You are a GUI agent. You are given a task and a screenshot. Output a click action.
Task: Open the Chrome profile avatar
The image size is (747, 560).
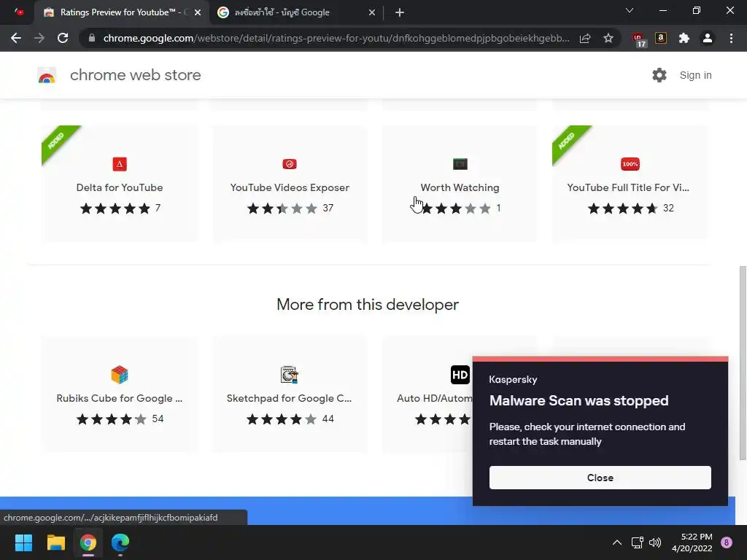(x=708, y=38)
